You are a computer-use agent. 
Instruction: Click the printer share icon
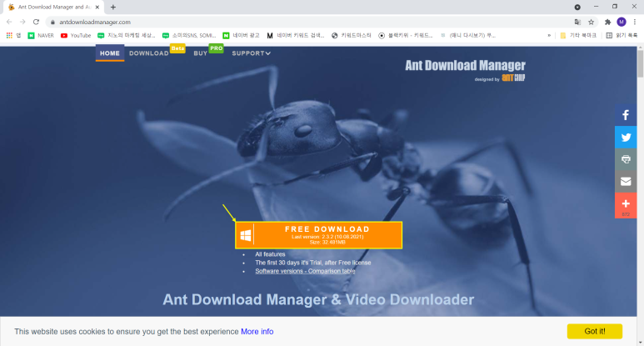coord(626,159)
